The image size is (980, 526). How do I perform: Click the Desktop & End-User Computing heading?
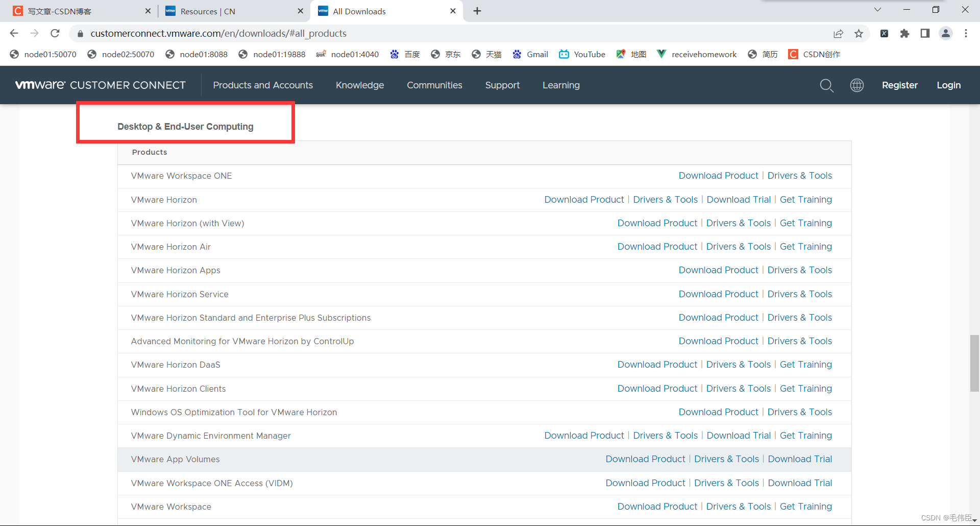185,127
